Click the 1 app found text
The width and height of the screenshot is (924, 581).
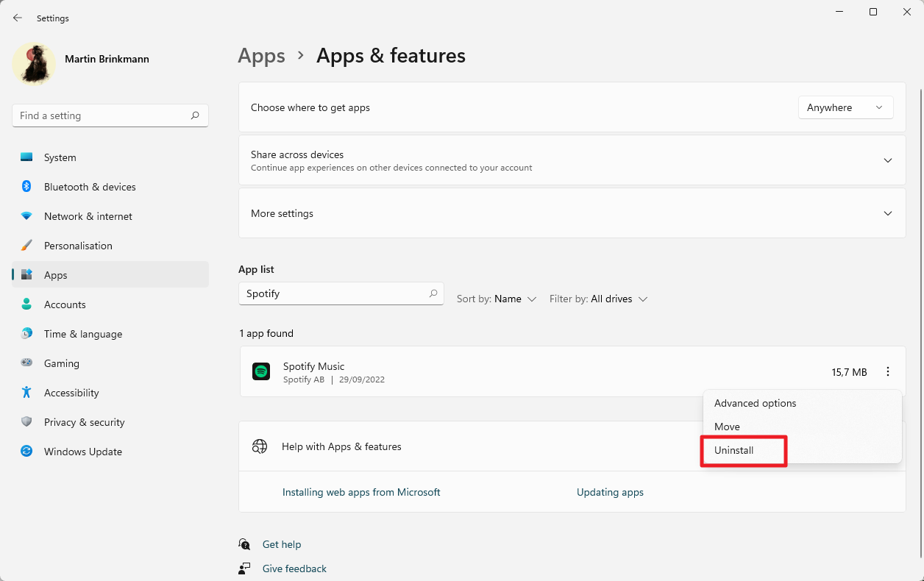[x=266, y=333]
